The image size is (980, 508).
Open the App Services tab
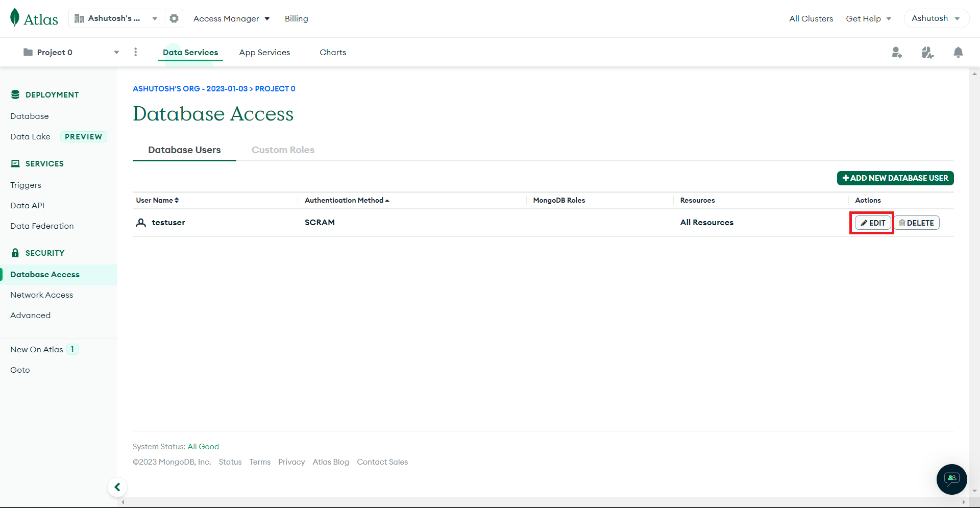tap(264, 52)
